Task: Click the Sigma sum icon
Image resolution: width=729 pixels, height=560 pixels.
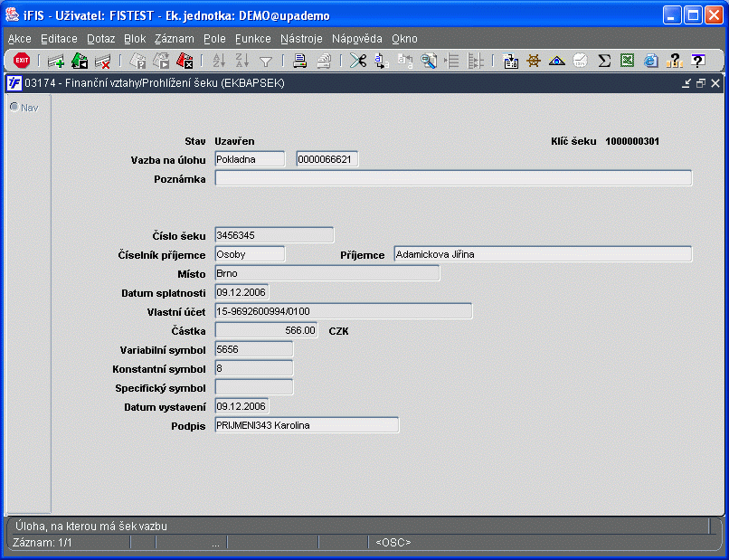Action: [604, 61]
